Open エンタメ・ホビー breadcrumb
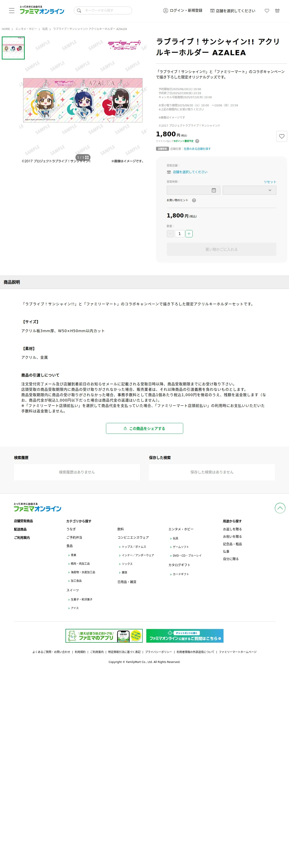Viewport: 289px width, 868px height. pyautogui.click(x=26, y=29)
